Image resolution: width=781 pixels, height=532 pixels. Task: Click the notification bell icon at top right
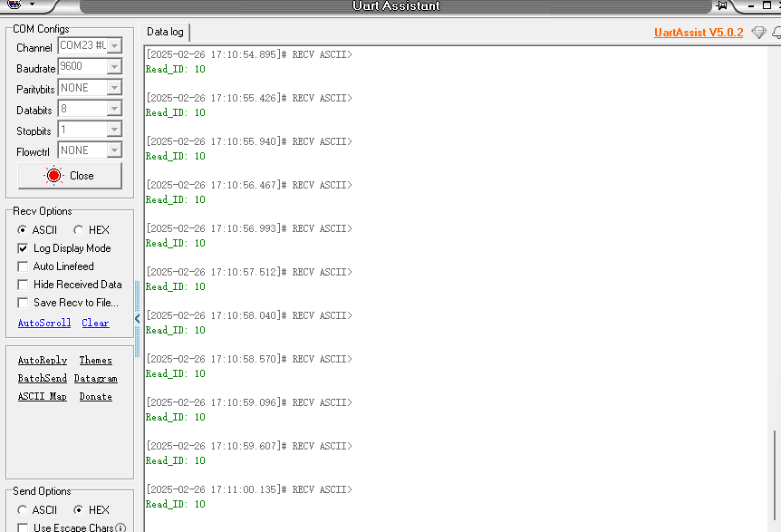pos(776,33)
